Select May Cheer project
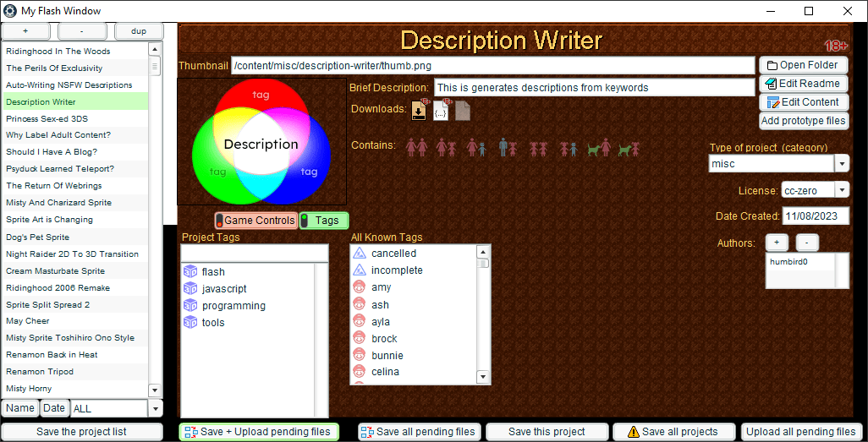Screen dimensions: 868x442 click(75, 321)
